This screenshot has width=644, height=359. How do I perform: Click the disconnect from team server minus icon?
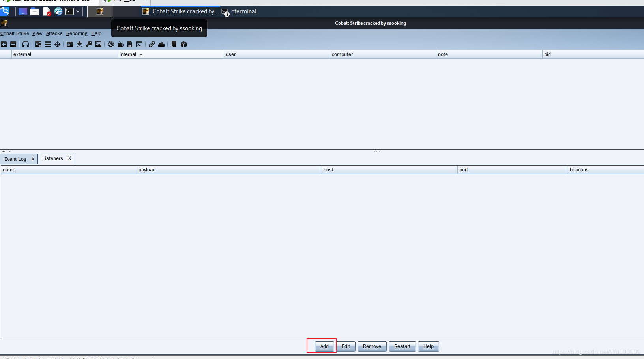click(13, 45)
